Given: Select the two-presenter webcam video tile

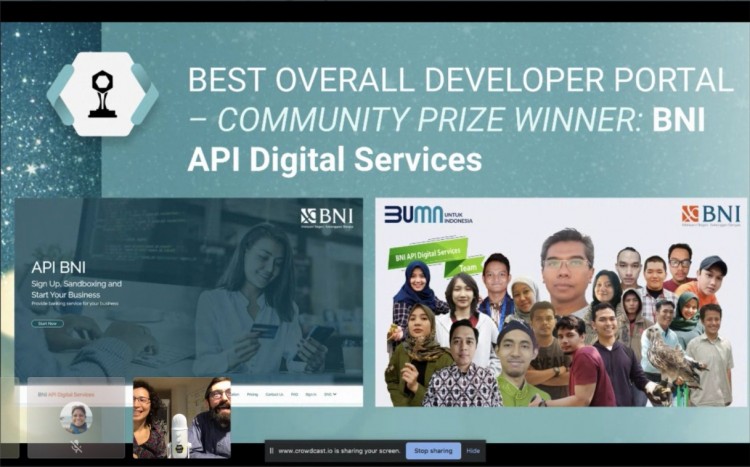Looking at the screenshot, I should pos(182,418).
